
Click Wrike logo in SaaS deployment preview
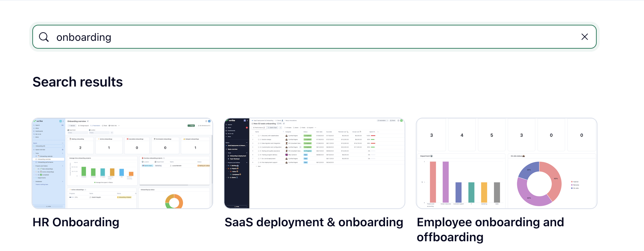(x=231, y=121)
